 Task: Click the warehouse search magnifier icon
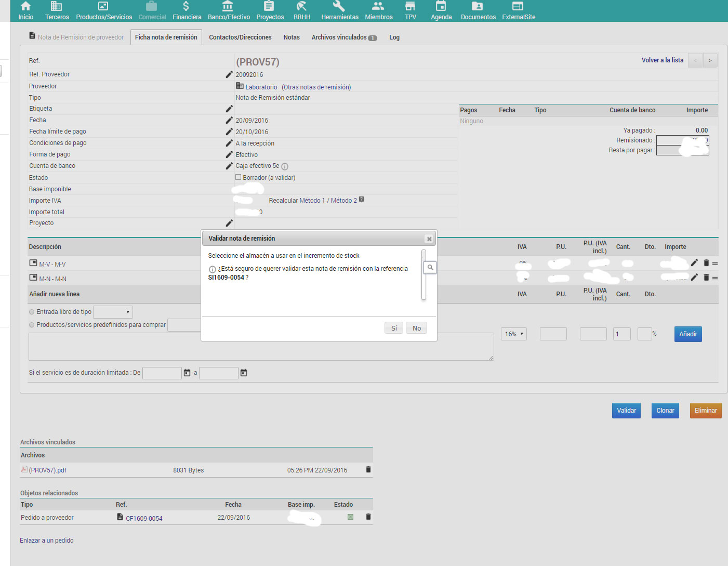430,268
